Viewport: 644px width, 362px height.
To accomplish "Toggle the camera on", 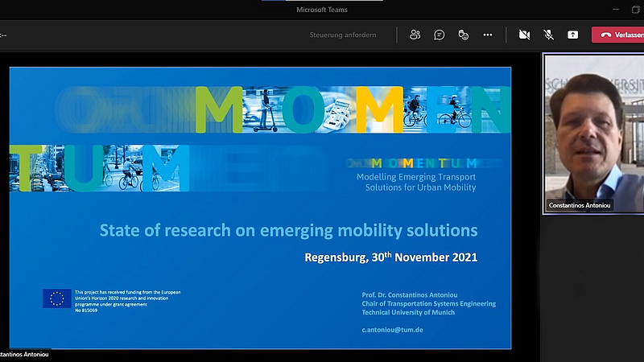I will (x=524, y=35).
